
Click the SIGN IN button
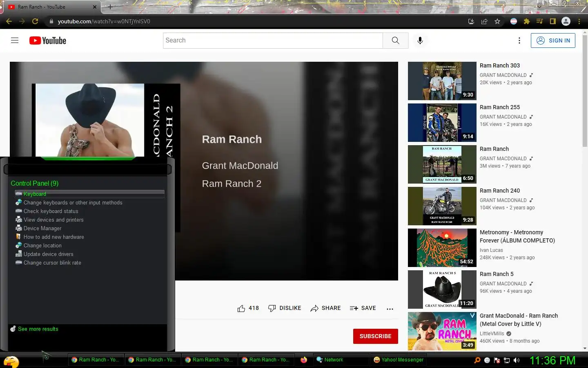point(553,40)
